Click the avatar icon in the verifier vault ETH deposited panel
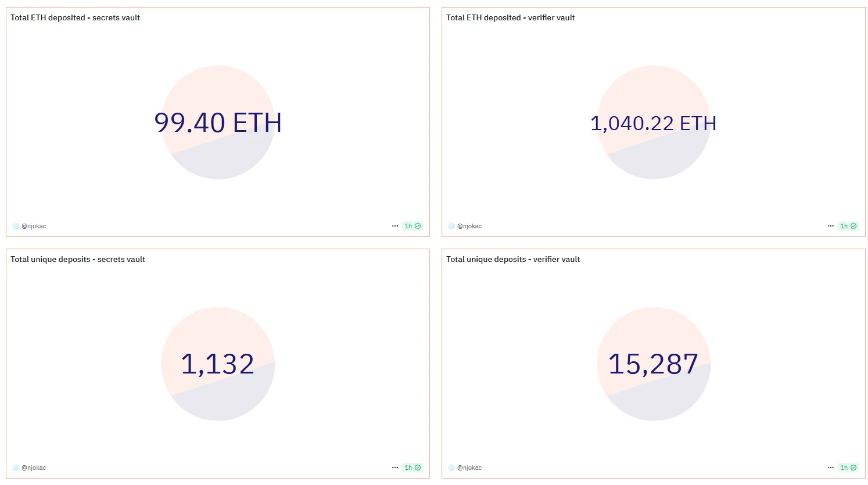Viewport: 868px width, 485px height. click(451, 226)
